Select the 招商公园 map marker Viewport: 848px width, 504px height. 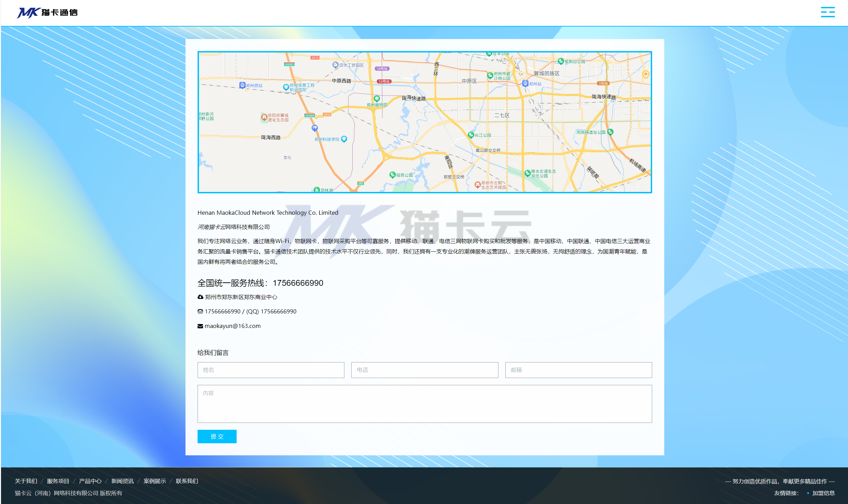(x=392, y=175)
